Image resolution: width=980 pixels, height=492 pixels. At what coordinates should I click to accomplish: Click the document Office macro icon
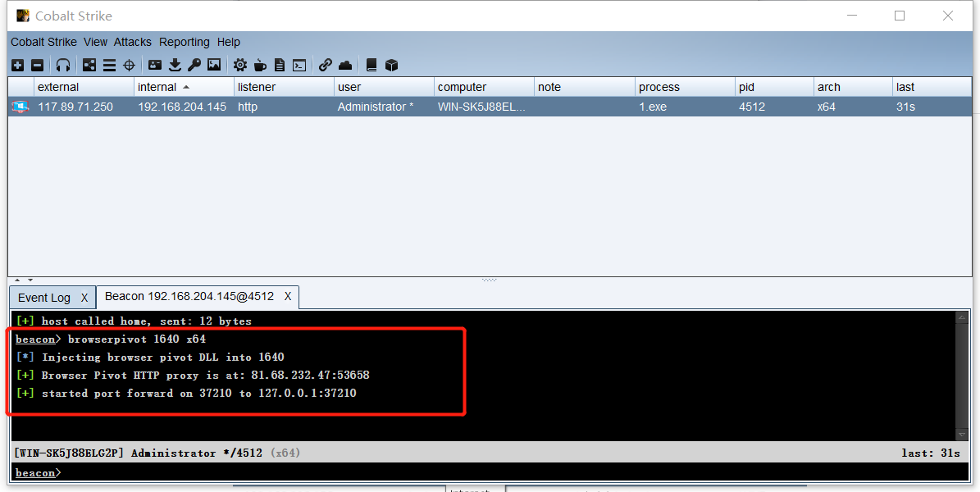point(280,65)
